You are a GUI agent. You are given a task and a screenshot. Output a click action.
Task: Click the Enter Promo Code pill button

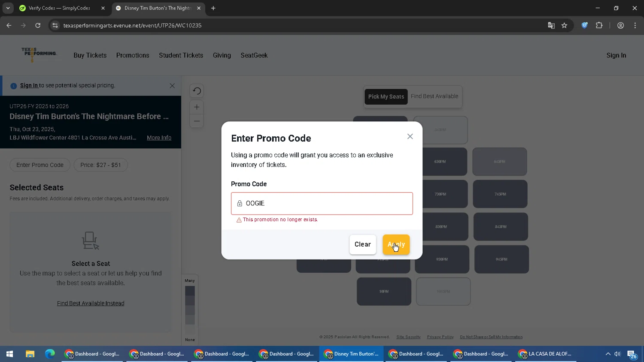coord(40,165)
